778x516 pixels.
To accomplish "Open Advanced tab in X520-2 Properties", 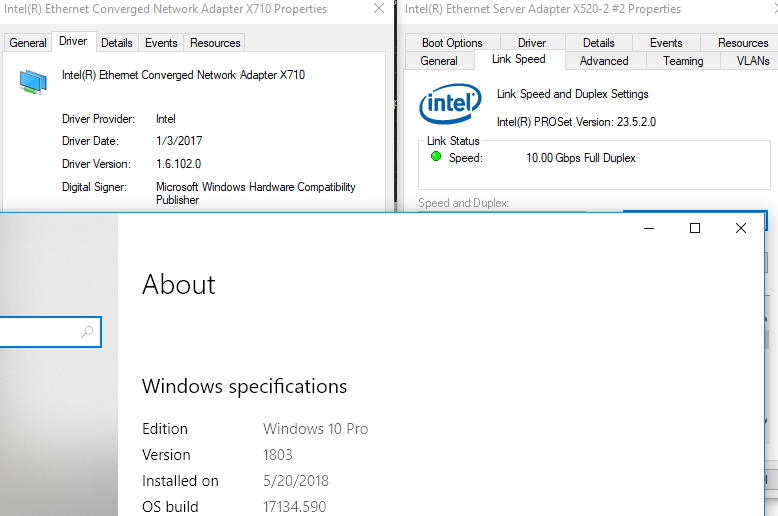I will 604,61.
